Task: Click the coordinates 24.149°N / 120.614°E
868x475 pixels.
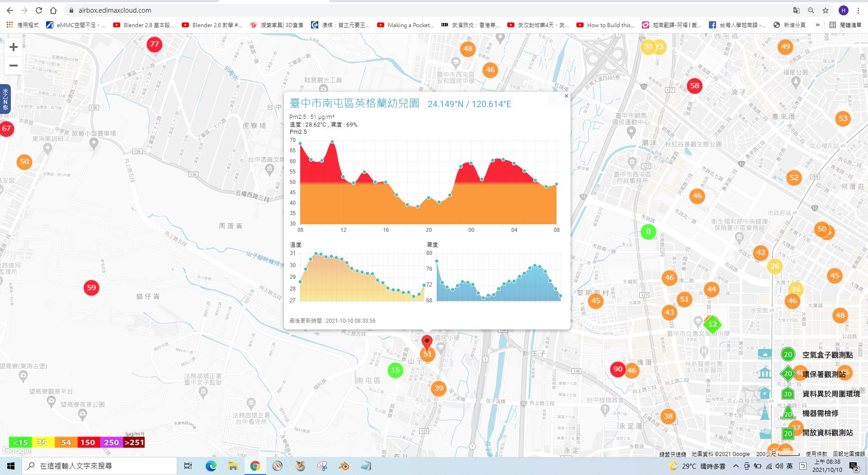Action: coord(469,104)
